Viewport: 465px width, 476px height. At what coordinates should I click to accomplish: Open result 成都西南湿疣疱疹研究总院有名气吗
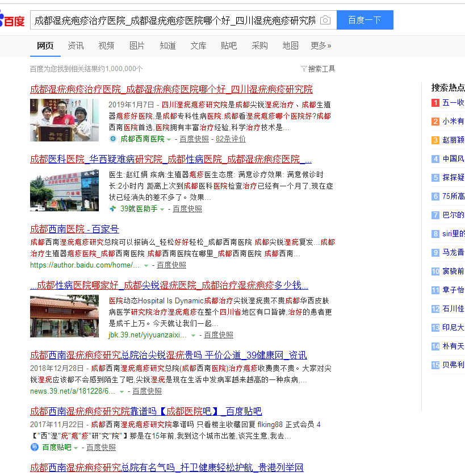point(166,467)
